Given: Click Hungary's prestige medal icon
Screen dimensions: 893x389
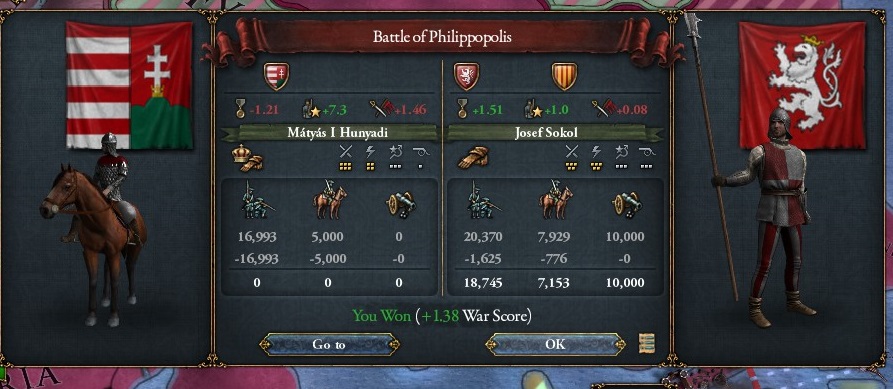Looking at the screenshot, I should coord(240,109).
